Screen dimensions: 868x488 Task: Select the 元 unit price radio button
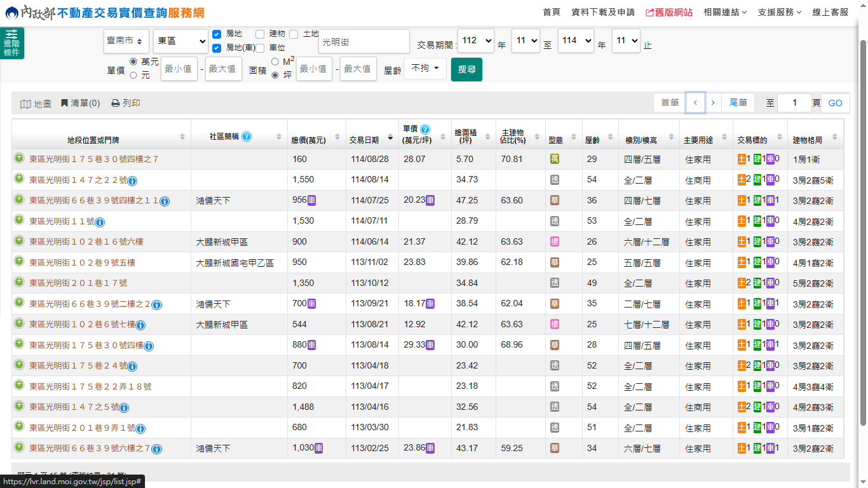pos(133,75)
